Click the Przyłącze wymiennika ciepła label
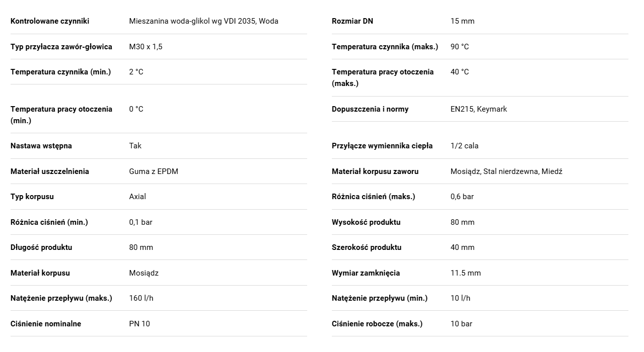 click(x=382, y=146)
